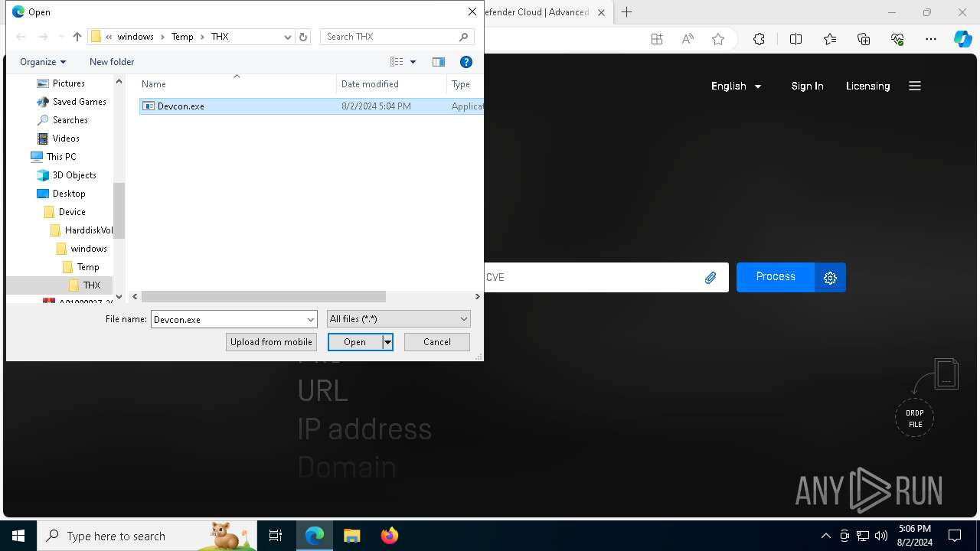Open Edge Collections icon

tap(864, 39)
